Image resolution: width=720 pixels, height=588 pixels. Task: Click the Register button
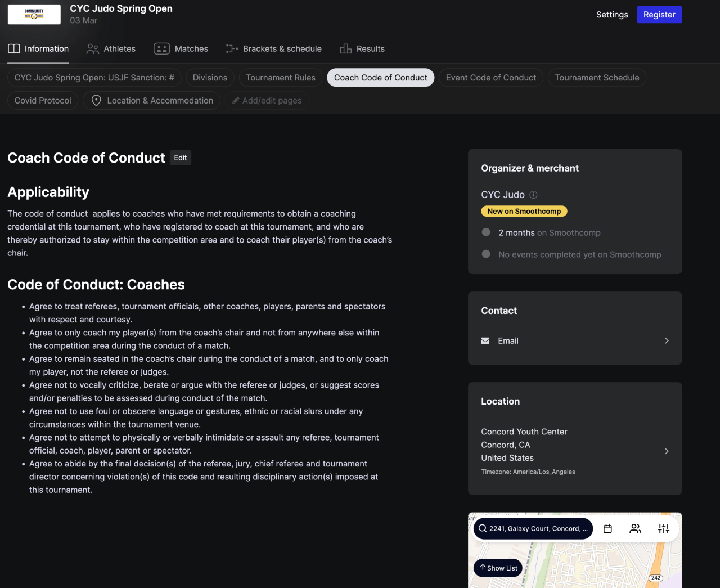659,14
